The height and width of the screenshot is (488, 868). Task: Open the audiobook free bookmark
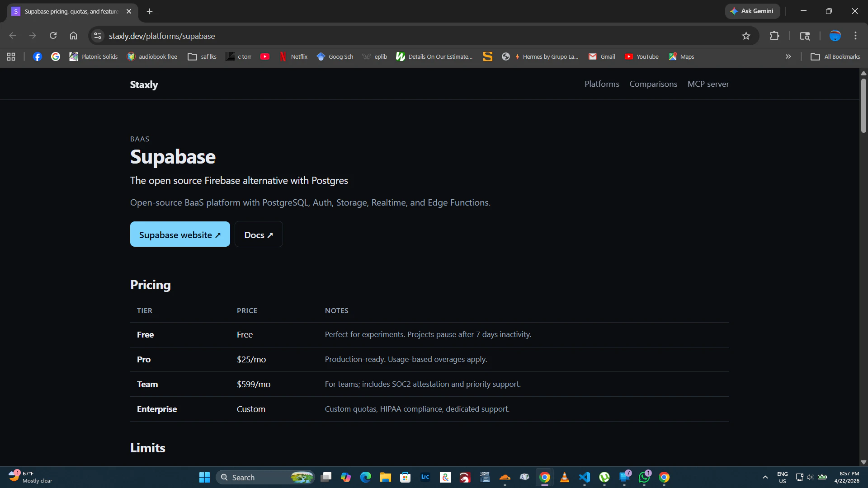152,56
